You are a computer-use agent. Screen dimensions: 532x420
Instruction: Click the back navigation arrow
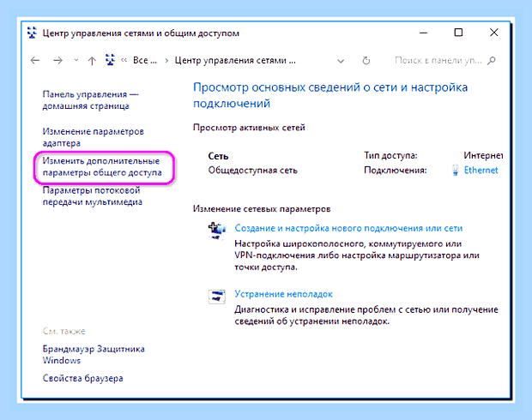[x=35, y=61]
